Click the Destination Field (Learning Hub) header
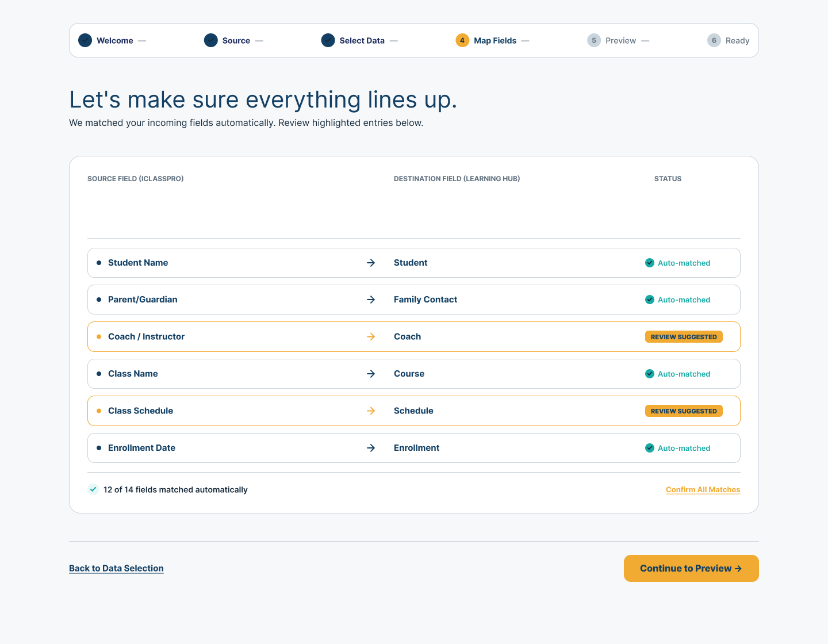Screen dimensions: 828x644 pos(457,179)
